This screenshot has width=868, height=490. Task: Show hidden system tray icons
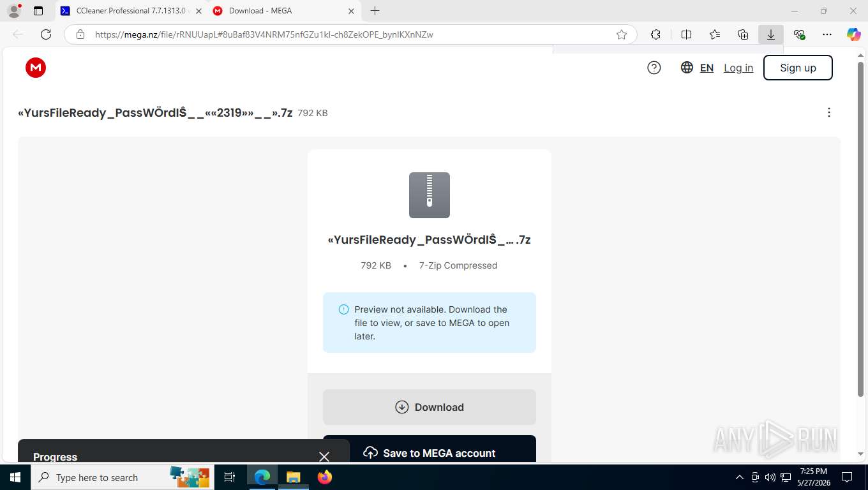coord(740,477)
